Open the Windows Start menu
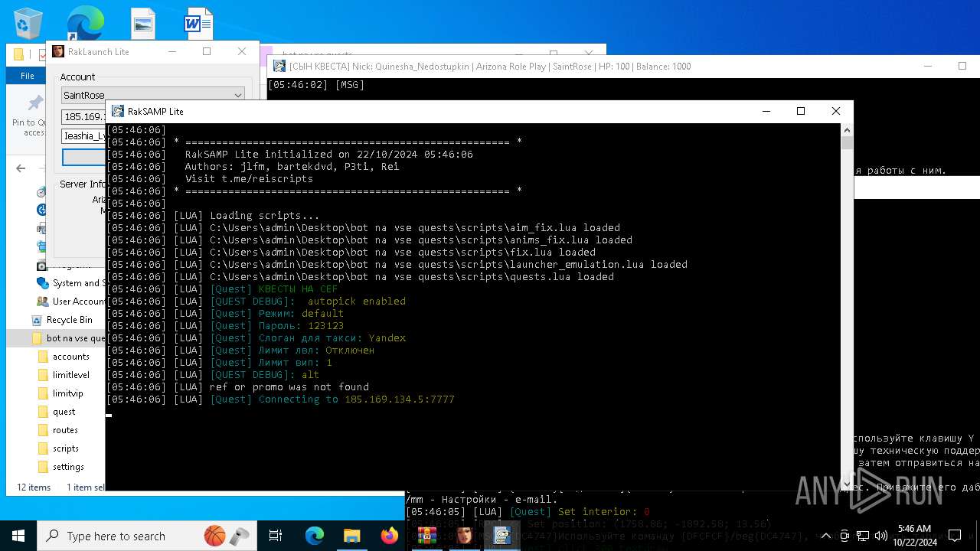Screen dimensions: 980x551 click(x=18, y=536)
